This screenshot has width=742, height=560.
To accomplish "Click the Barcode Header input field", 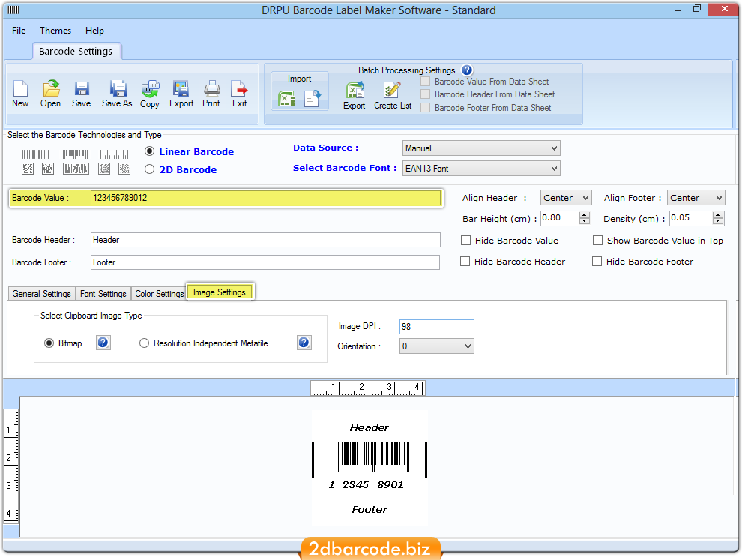I will (x=265, y=240).
